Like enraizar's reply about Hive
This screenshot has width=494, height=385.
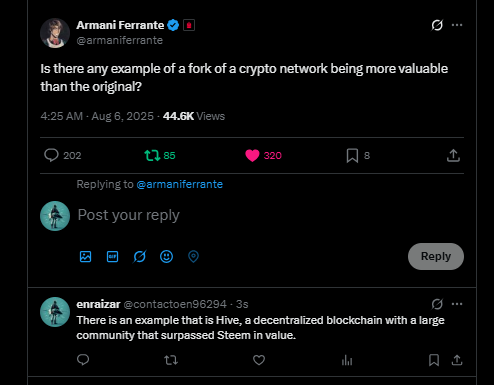[259, 360]
